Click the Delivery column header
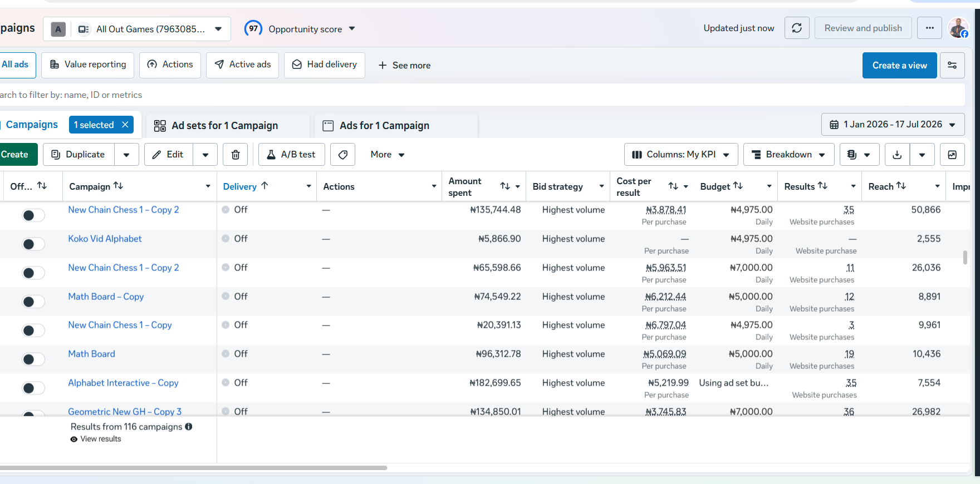 click(240, 186)
